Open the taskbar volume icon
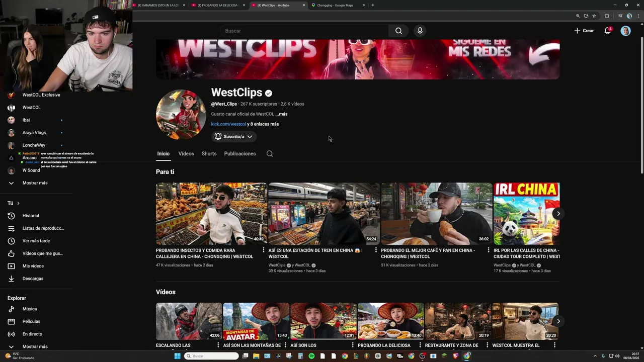This screenshot has width=644, height=362. [617, 356]
